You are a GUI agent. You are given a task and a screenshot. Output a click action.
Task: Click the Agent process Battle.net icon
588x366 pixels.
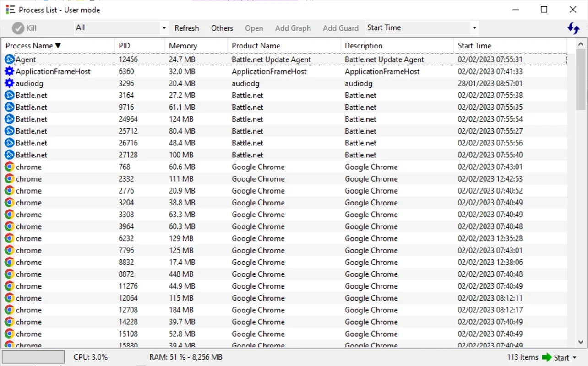(x=10, y=59)
